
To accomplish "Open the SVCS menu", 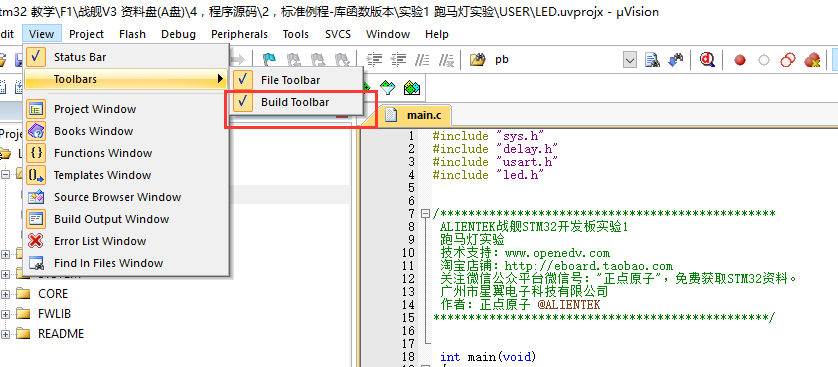I will (338, 34).
